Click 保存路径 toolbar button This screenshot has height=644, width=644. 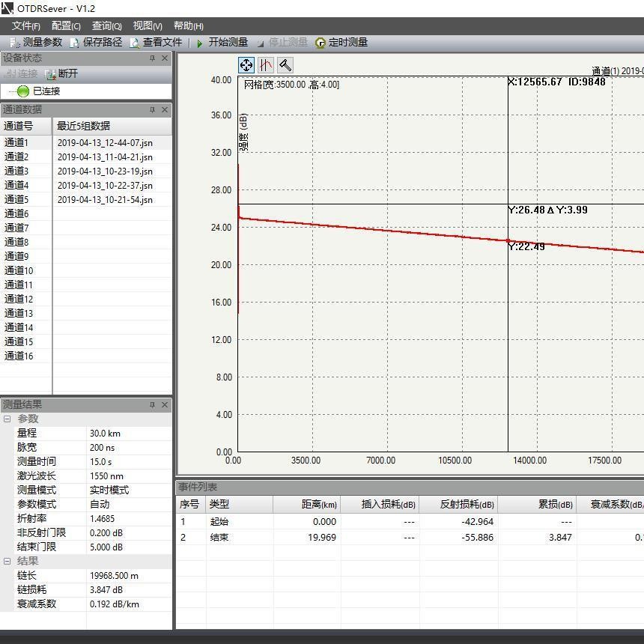tap(96, 43)
